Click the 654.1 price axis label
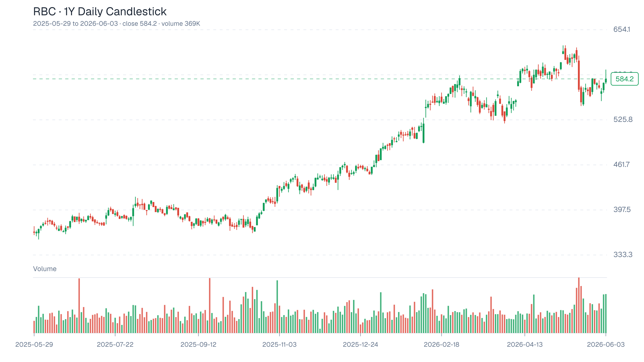 pos(622,29)
